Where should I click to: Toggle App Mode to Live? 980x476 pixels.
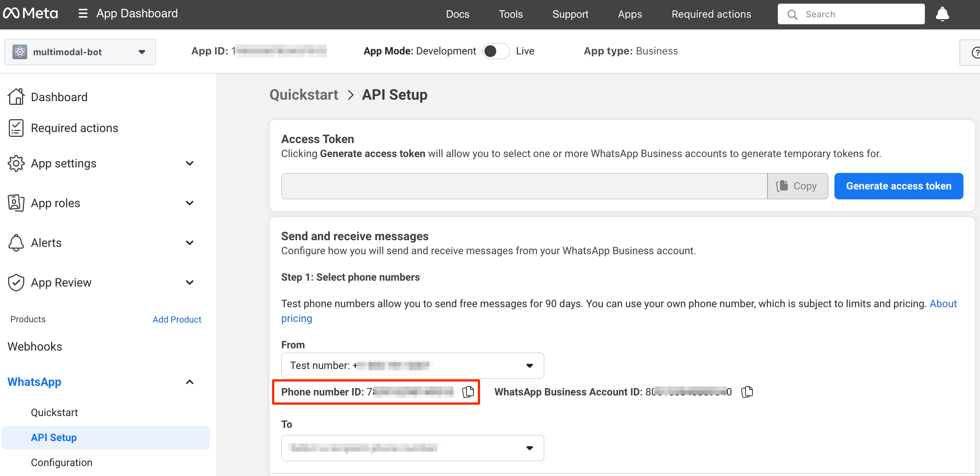point(496,51)
